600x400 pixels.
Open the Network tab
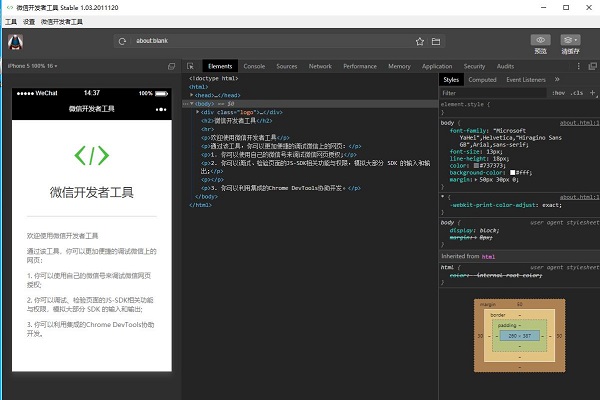(x=320, y=66)
